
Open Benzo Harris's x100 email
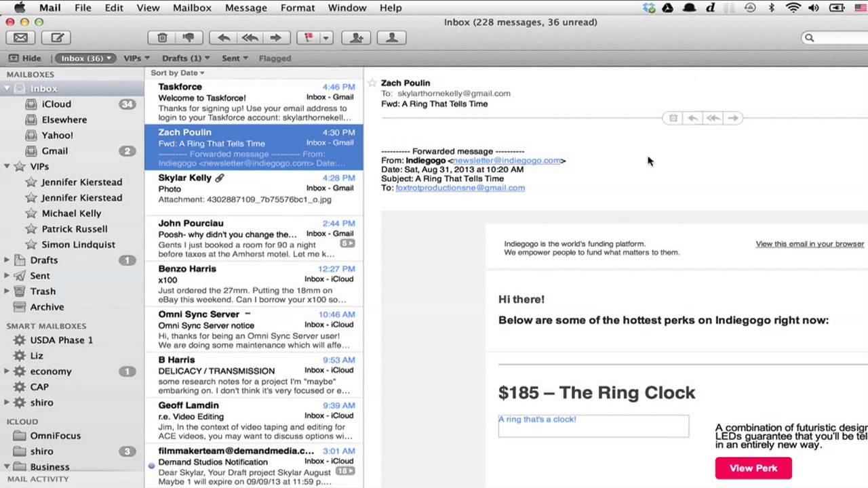point(254,283)
